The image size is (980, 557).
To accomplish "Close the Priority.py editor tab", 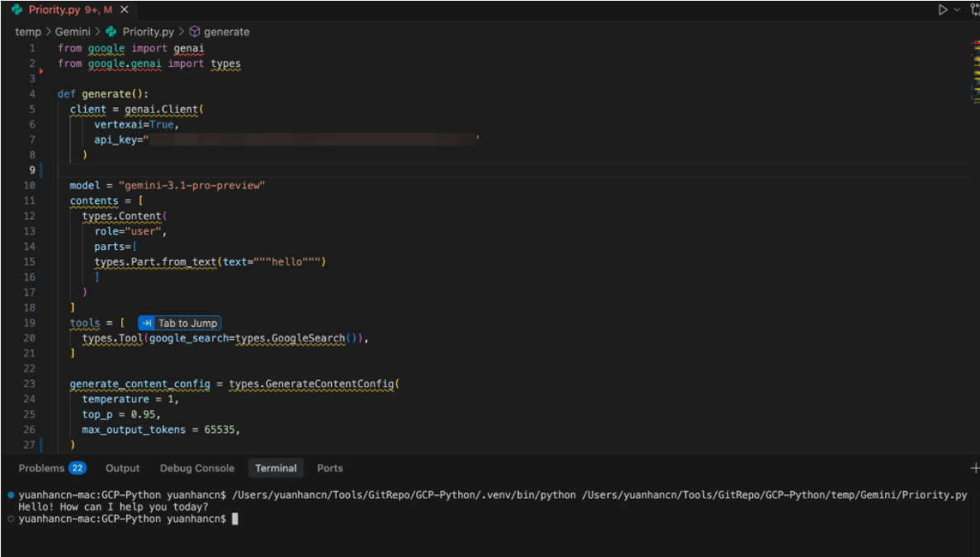I will 125,10.
